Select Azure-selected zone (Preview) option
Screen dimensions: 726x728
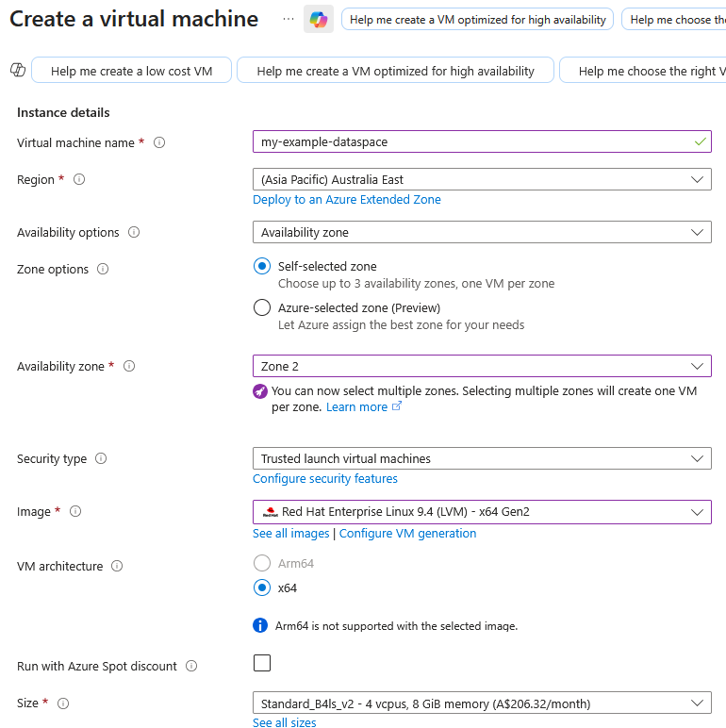(262, 307)
